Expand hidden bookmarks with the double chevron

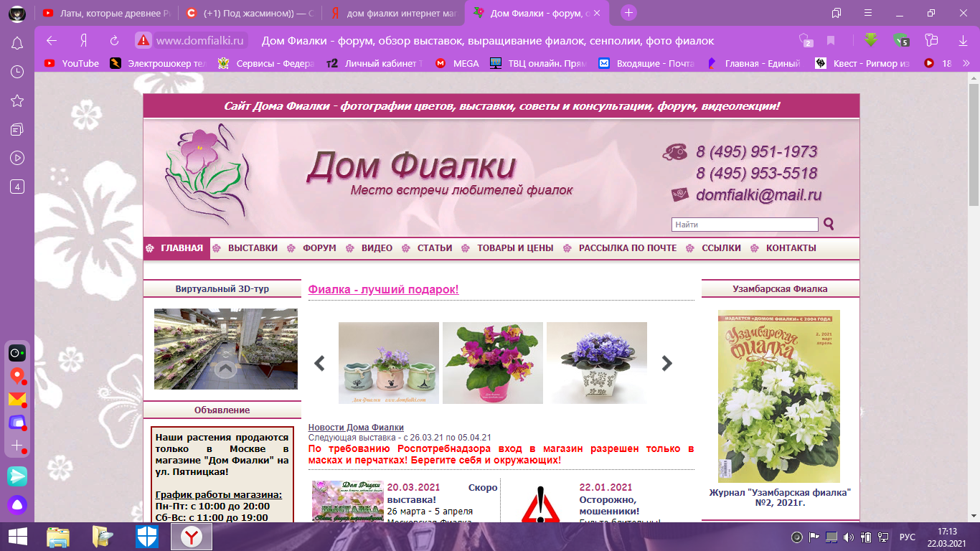pos(966,63)
